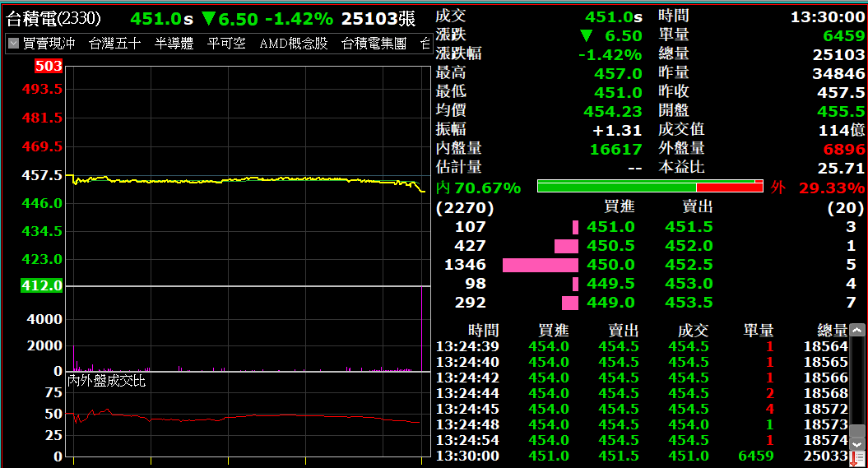
Task: Click the 內外盤成交比 chart label
Action: [x=106, y=381]
